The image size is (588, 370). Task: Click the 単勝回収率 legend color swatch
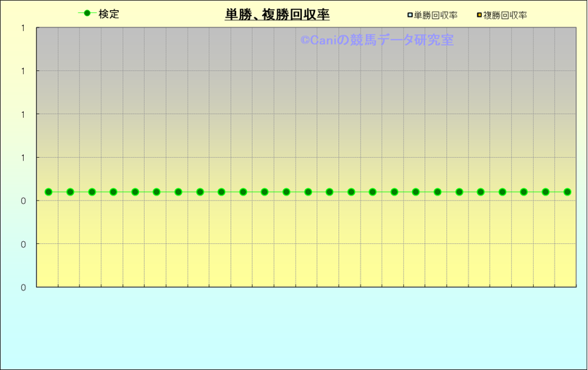410,14
